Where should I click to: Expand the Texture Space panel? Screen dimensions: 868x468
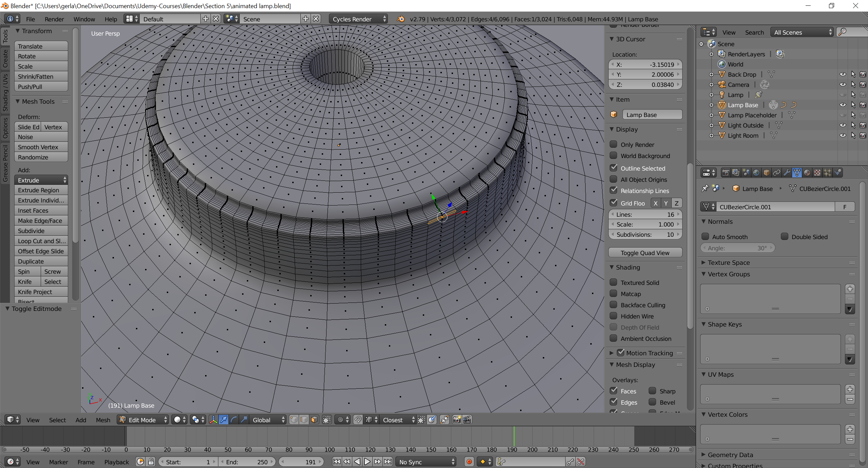704,262
